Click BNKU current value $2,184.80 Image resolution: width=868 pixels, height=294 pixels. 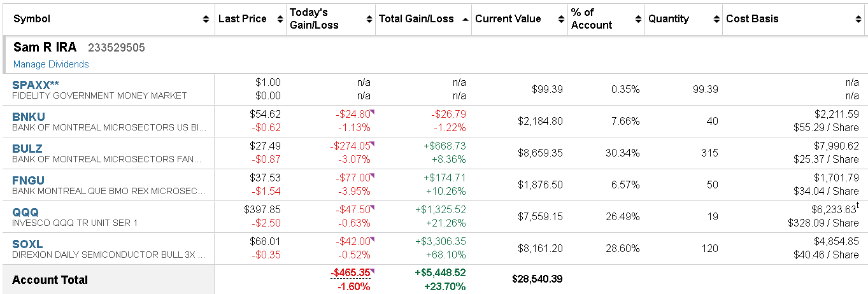pyautogui.click(x=539, y=121)
